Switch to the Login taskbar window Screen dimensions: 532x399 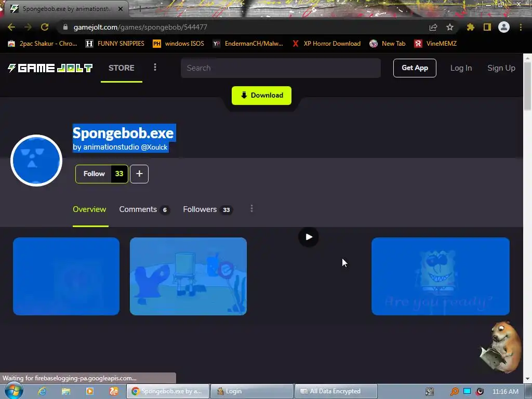click(x=252, y=391)
